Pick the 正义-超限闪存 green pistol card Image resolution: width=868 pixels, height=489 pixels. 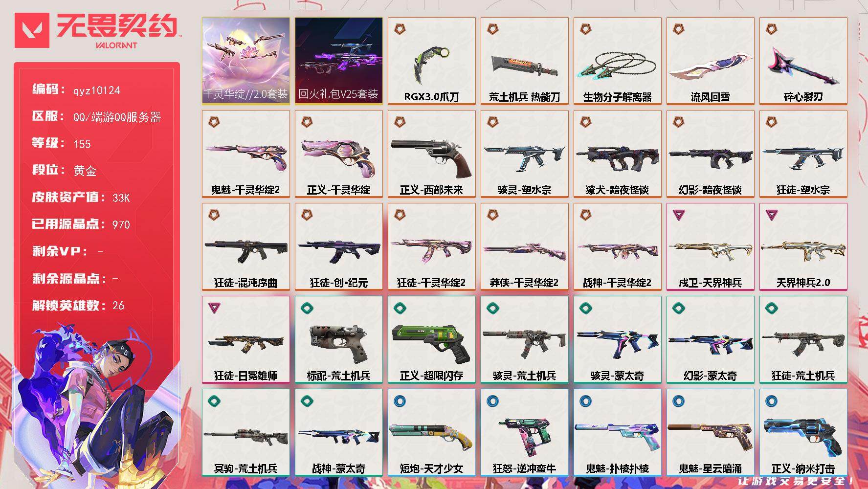pos(432,340)
